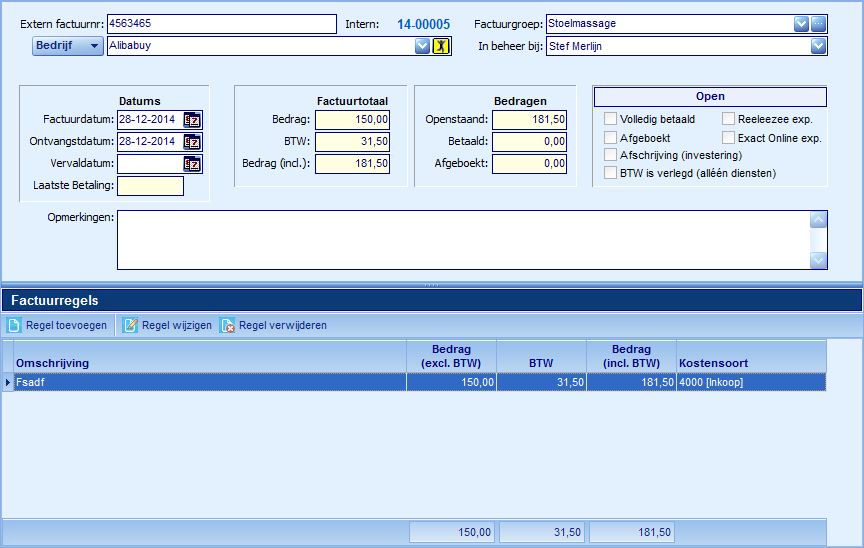The height and width of the screenshot is (548, 864).
Task: Click the 31,50 cell in Fsadf row
Action: (541, 382)
